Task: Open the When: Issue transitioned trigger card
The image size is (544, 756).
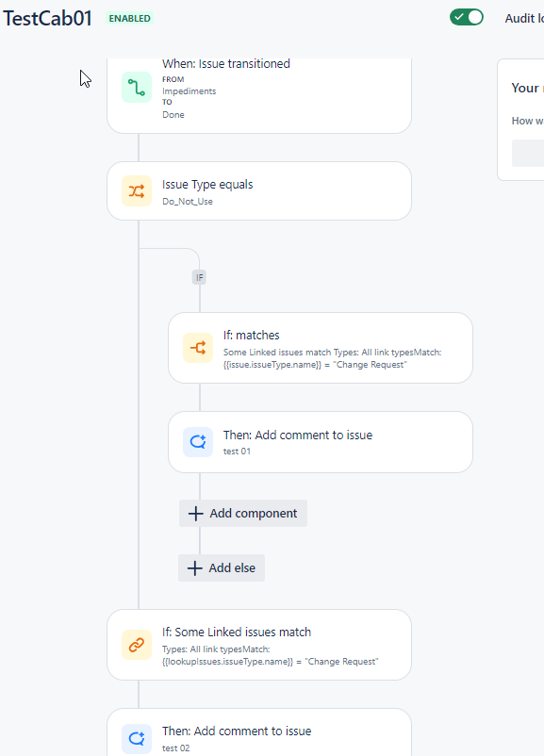Action: [x=259, y=96]
